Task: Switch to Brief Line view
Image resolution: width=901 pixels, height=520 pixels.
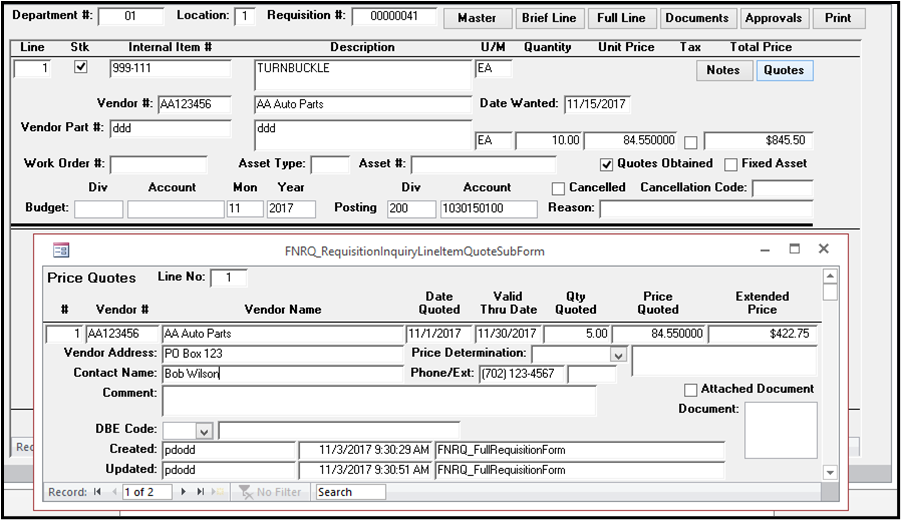Action: click(549, 18)
